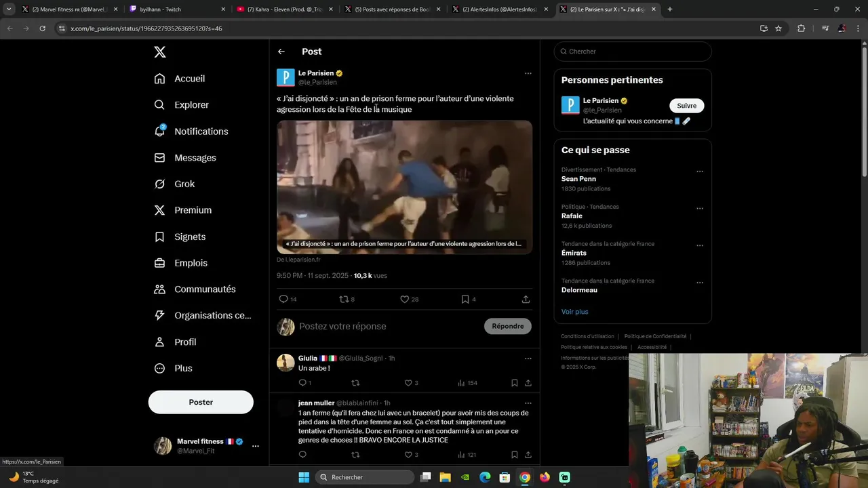Viewport: 868px width, 488px height.
Task: Share Giulia's comment
Action: (528, 383)
